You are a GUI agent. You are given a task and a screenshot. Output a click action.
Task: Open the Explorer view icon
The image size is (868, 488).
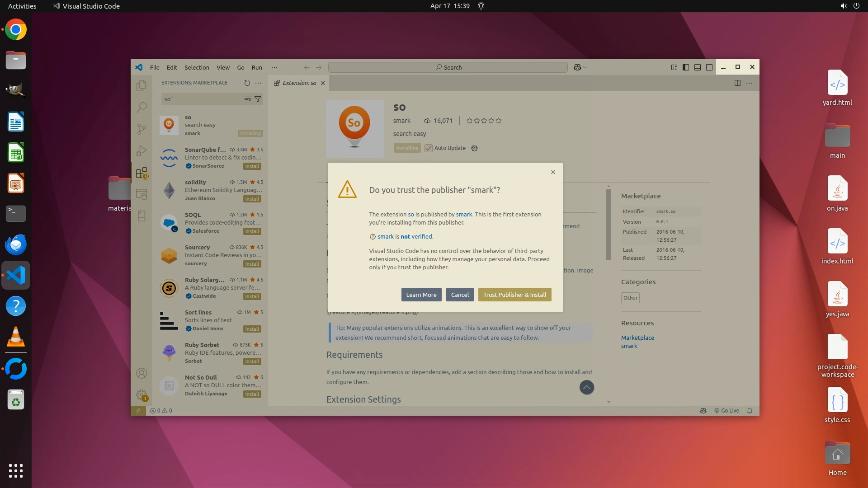click(x=142, y=86)
